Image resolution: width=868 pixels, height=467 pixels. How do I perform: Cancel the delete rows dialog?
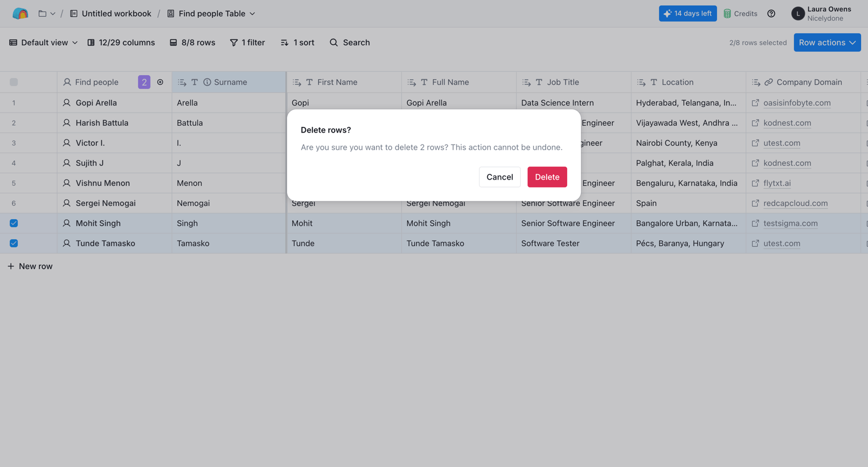(499, 177)
